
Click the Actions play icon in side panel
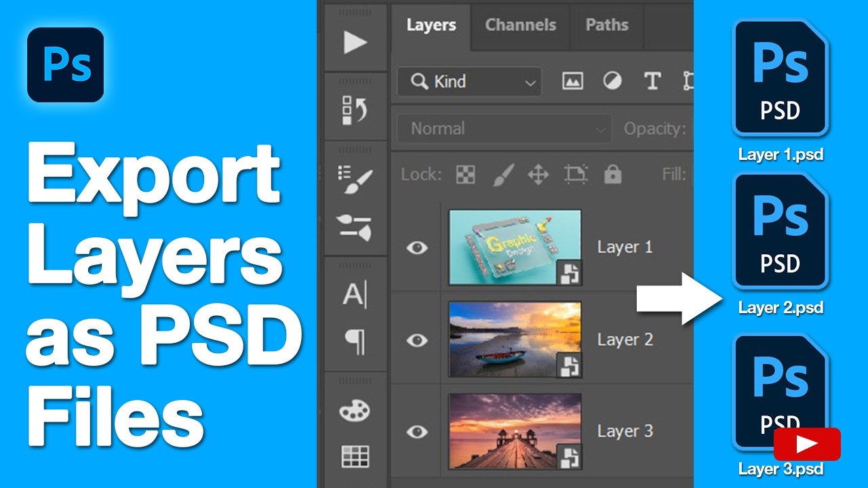coord(355,42)
